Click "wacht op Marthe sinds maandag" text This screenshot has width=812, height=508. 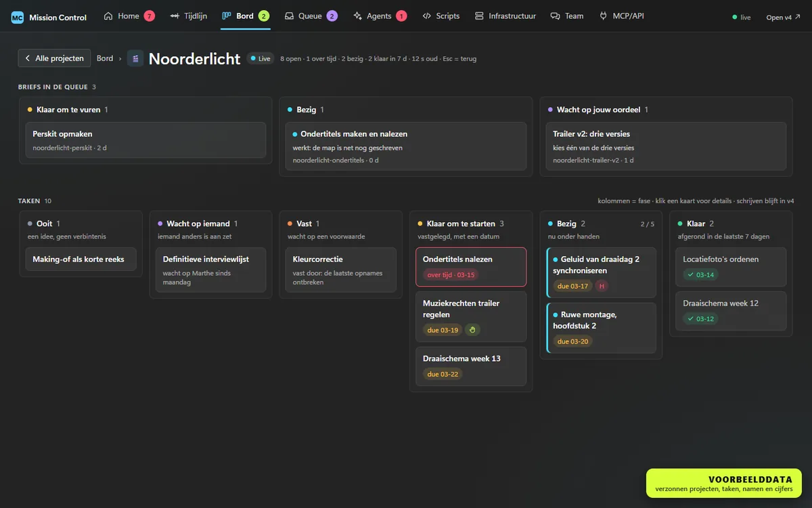197,278
